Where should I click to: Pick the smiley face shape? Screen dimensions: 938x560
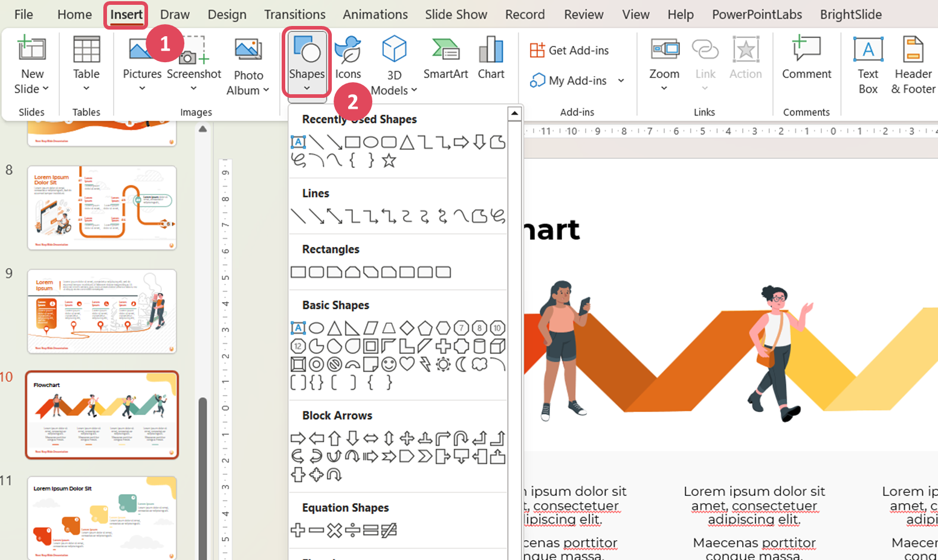click(389, 364)
